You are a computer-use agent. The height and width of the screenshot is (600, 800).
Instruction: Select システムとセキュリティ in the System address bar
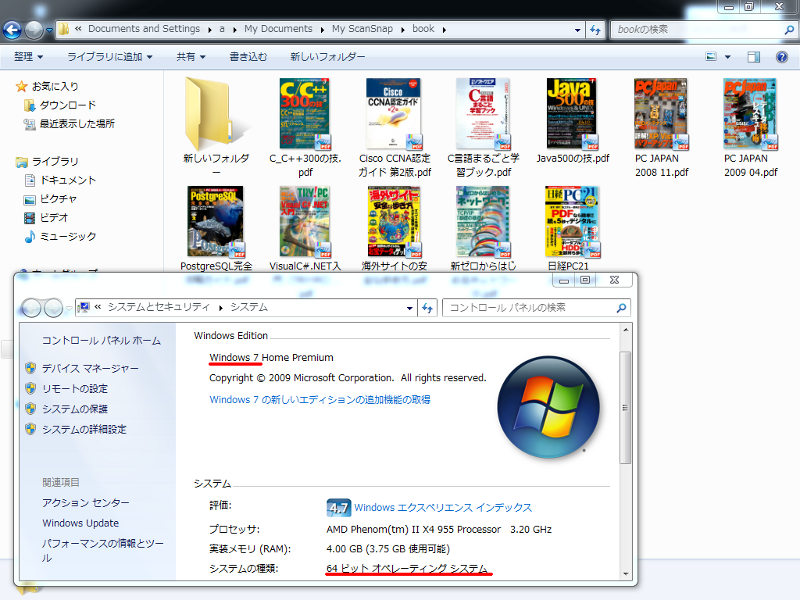tap(158, 307)
